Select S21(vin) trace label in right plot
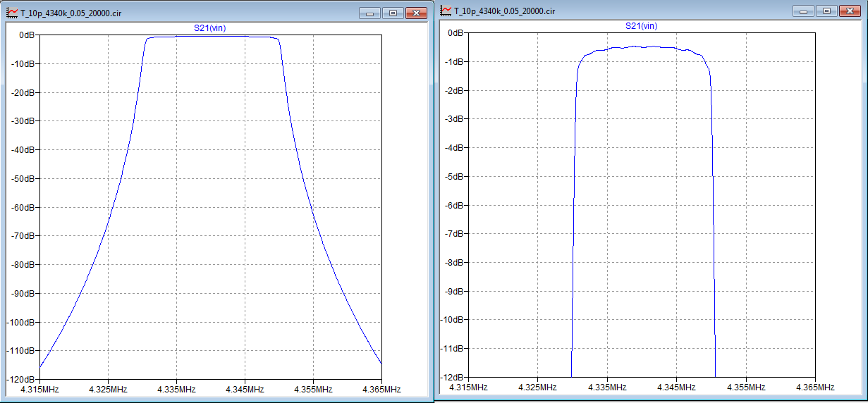 point(641,25)
